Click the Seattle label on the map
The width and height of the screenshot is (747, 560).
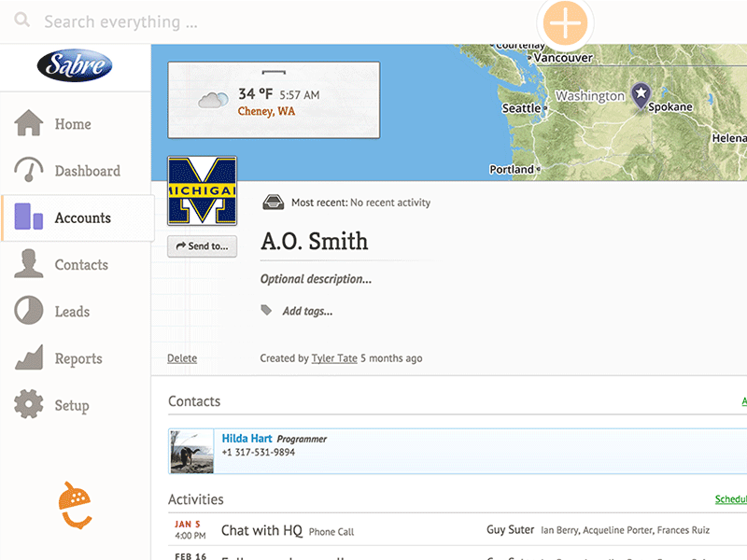522,108
